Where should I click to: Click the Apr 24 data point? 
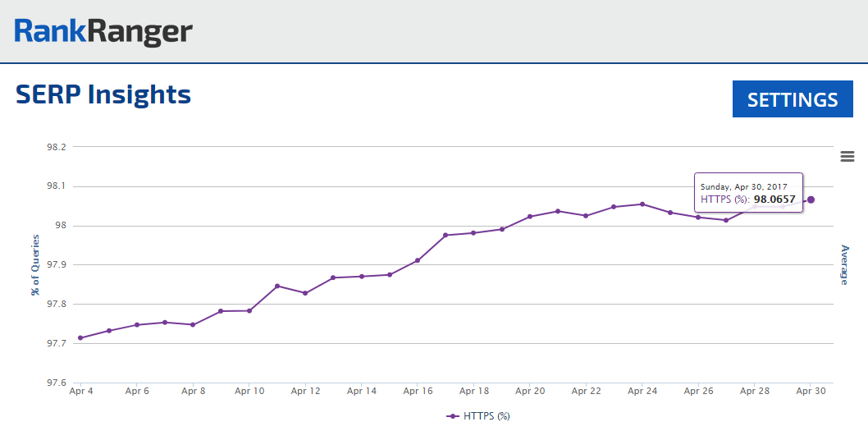(x=642, y=204)
